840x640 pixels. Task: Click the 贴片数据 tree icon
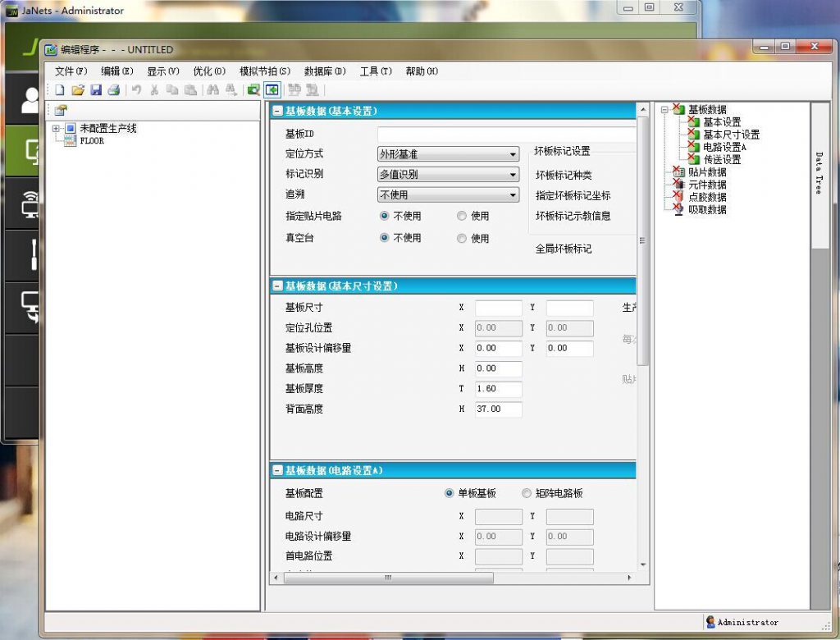pyautogui.click(x=678, y=172)
